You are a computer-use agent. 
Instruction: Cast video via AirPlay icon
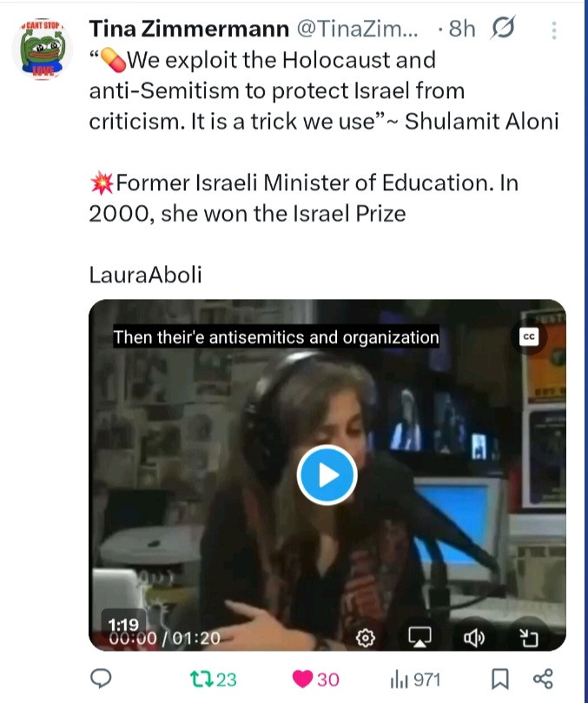(420, 637)
